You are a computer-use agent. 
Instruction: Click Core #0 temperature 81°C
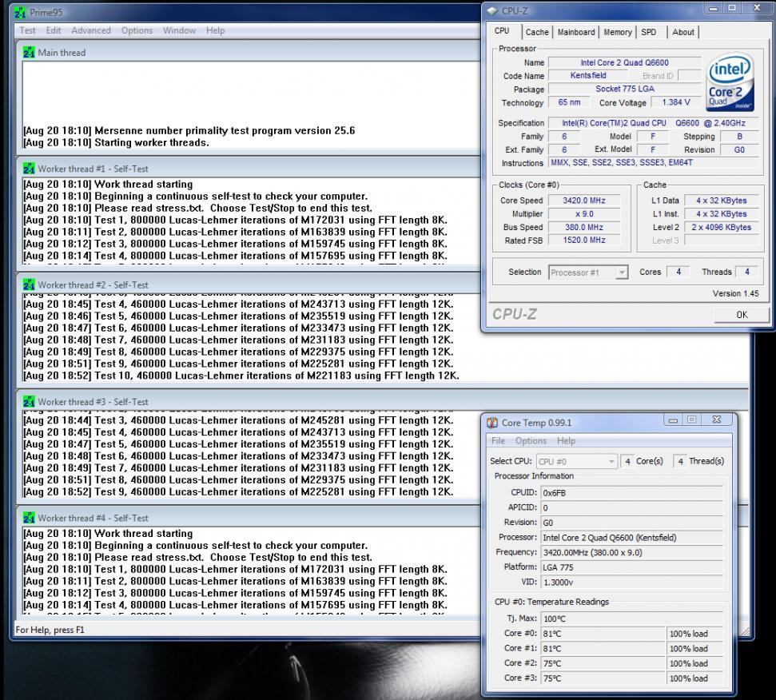click(603, 634)
